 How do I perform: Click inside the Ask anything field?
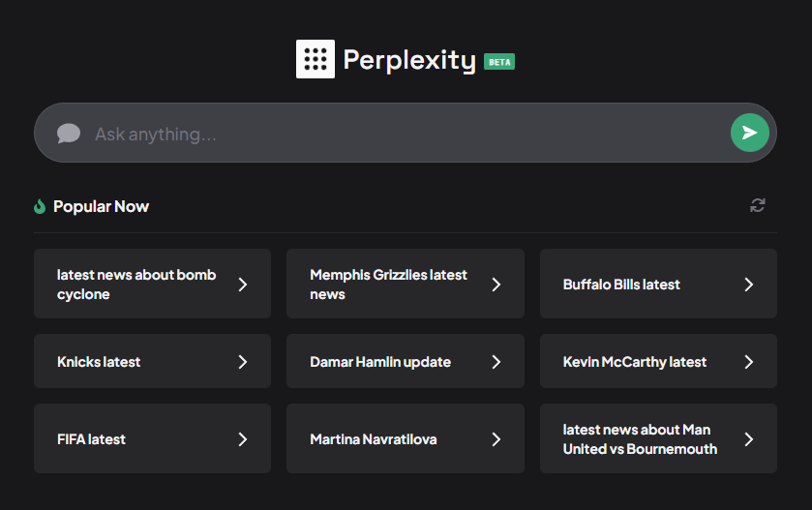[x=387, y=134]
